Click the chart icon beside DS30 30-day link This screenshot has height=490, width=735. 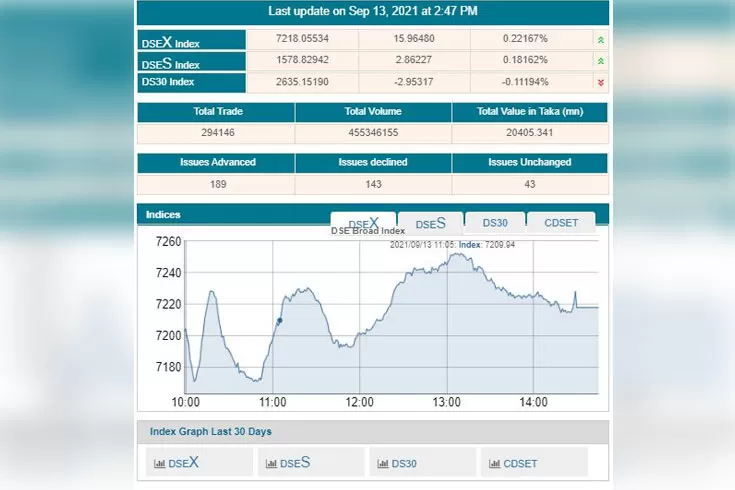[382, 464]
